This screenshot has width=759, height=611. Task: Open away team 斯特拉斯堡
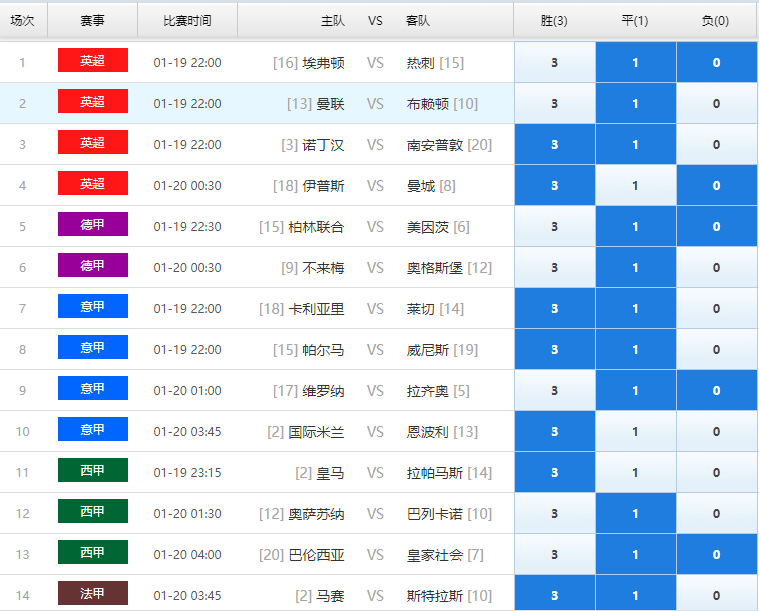pos(435,596)
